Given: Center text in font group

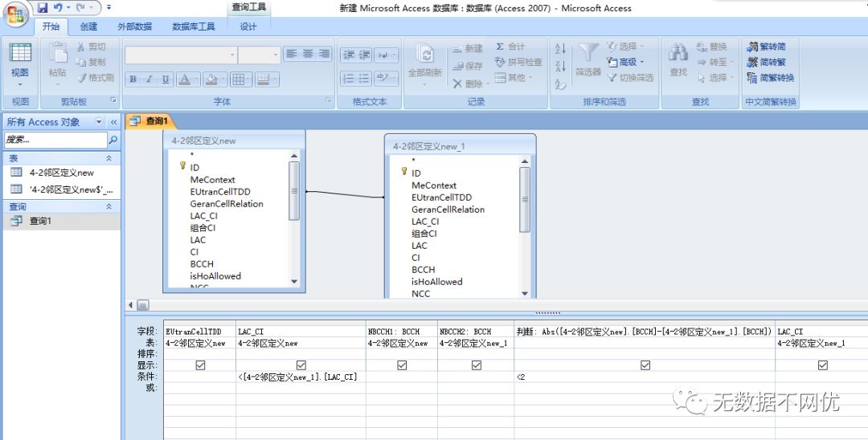Looking at the screenshot, I should point(308,54).
